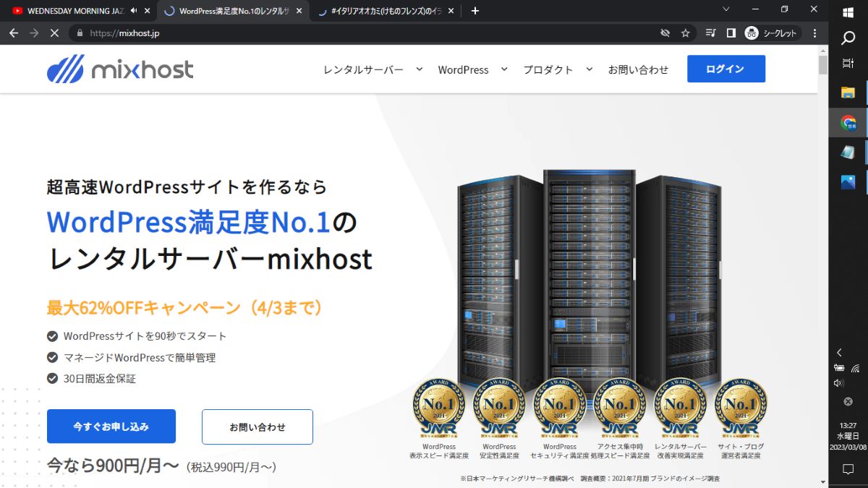Image resolution: width=868 pixels, height=488 pixels.
Task: Click the page vertical scrollbar thumb
Action: [x=823, y=65]
